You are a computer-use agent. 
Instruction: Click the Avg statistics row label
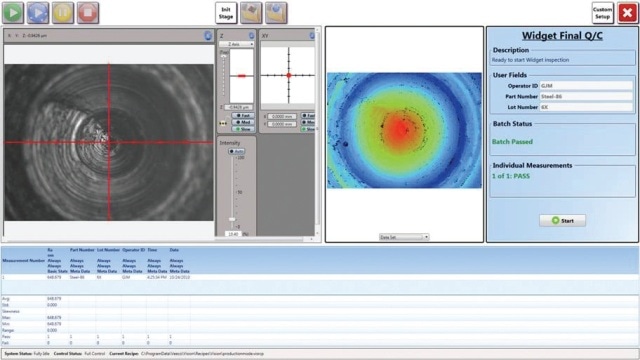(5, 299)
